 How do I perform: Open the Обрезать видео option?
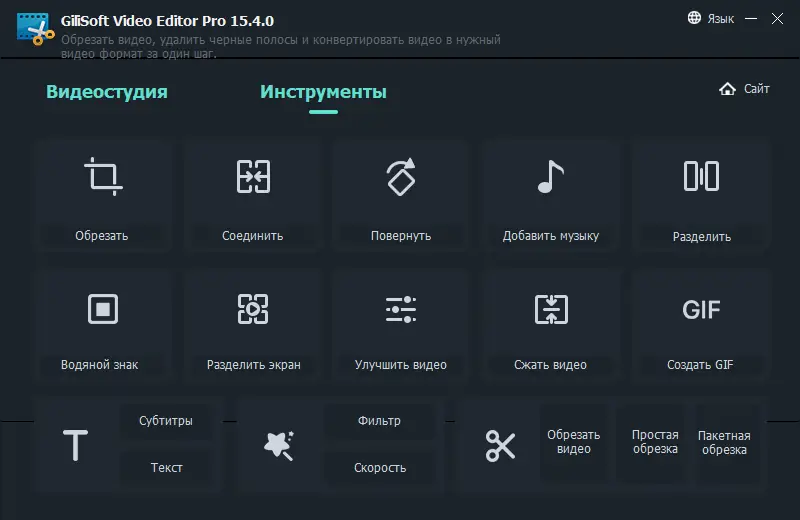(x=573, y=442)
